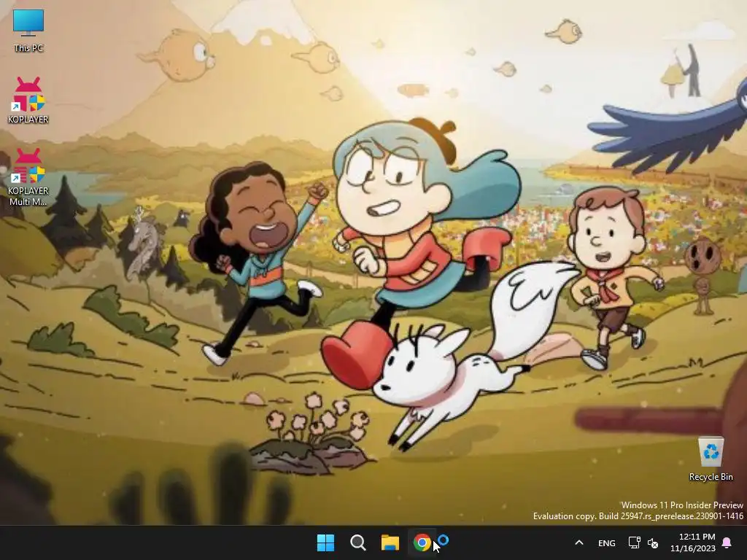
Task: Open the clock showing 12:11 PM
Action: (x=693, y=542)
